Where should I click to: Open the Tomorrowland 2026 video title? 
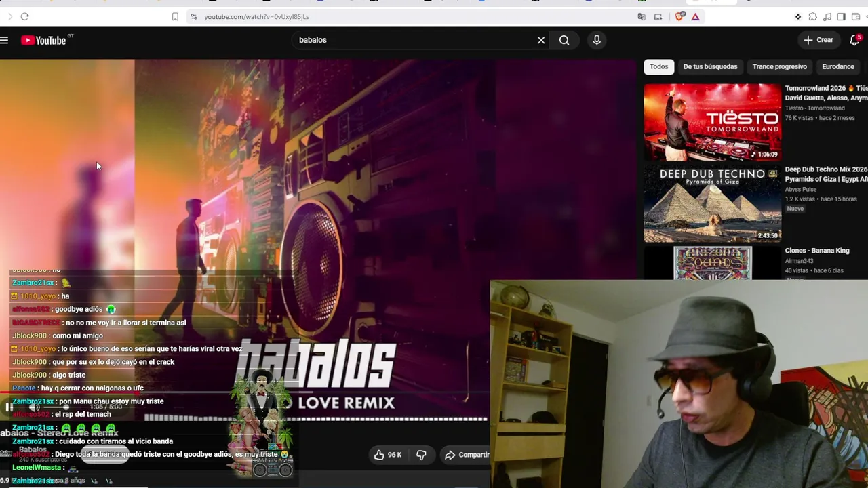coord(826,93)
